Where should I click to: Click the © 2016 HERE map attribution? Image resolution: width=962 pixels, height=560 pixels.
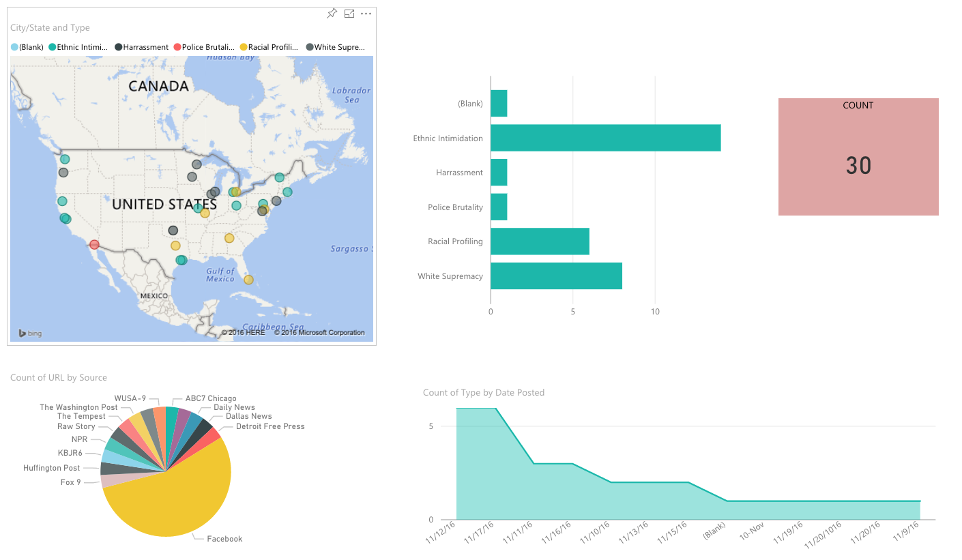click(x=243, y=333)
